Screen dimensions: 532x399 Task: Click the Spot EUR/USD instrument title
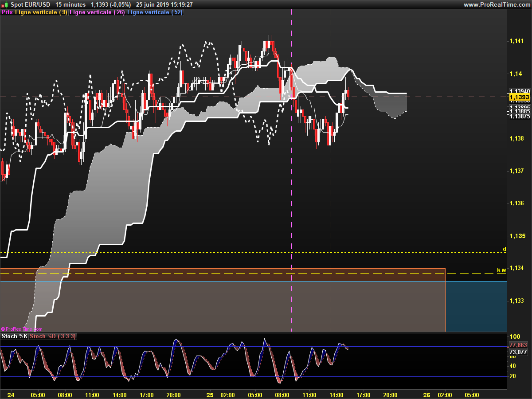pyautogui.click(x=30, y=4)
